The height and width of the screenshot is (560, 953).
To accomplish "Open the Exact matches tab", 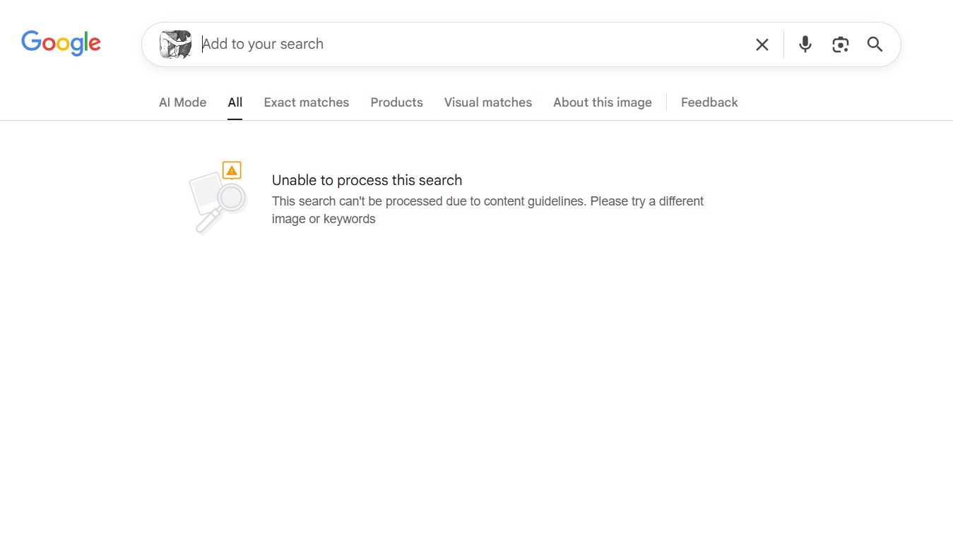I will coord(307,102).
